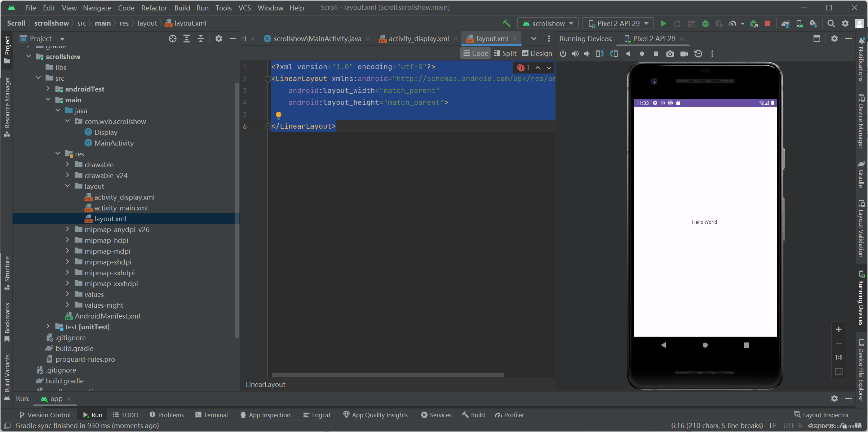The width and height of the screenshot is (868, 432).
Task: Expand the drawable folder
Action: (67, 164)
